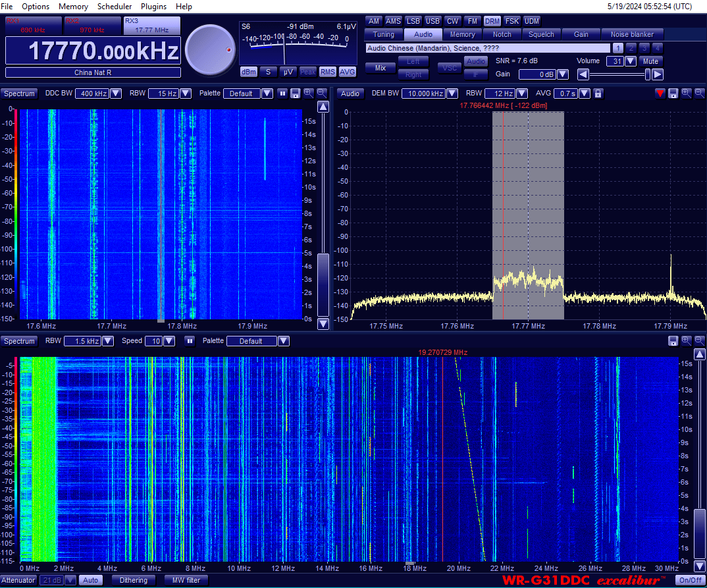Click the volume slider handle
Screen dimensions: 707x588
coord(648,74)
